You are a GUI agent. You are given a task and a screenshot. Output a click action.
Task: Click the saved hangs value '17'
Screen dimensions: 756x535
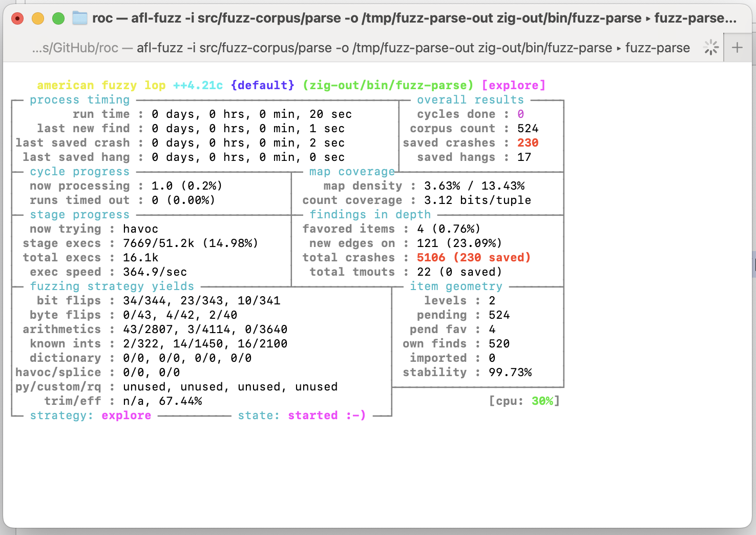coord(524,157)
